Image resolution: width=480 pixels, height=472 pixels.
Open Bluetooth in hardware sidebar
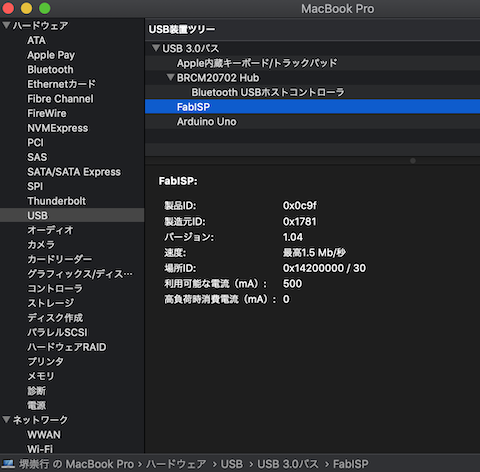[x=50, y=69]
